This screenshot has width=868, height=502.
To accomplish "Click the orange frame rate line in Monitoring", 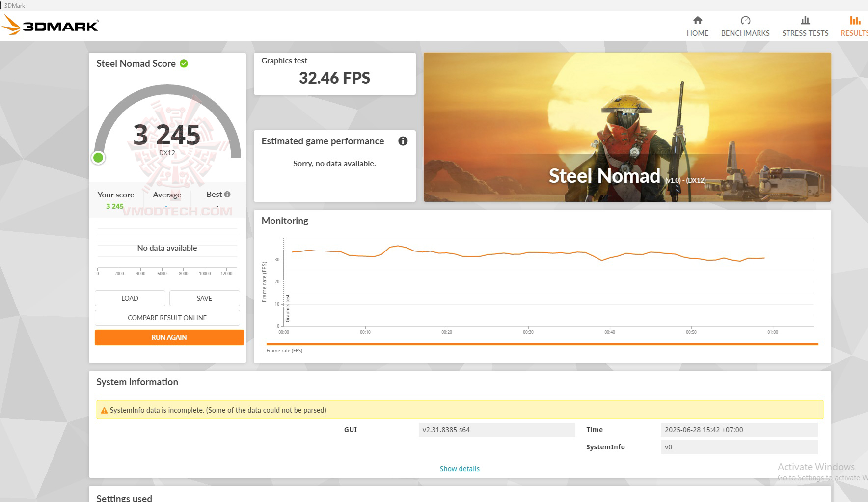I will [528, 253].
